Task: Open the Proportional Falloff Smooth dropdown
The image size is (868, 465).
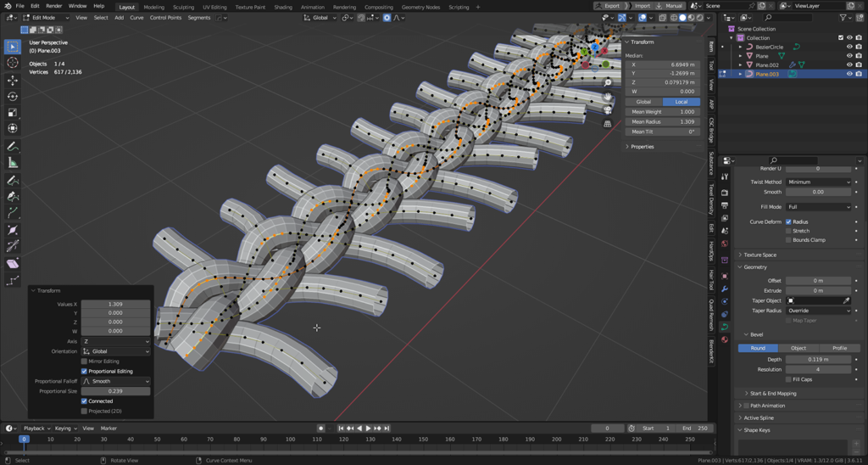Action: click(x=116, y=382)
